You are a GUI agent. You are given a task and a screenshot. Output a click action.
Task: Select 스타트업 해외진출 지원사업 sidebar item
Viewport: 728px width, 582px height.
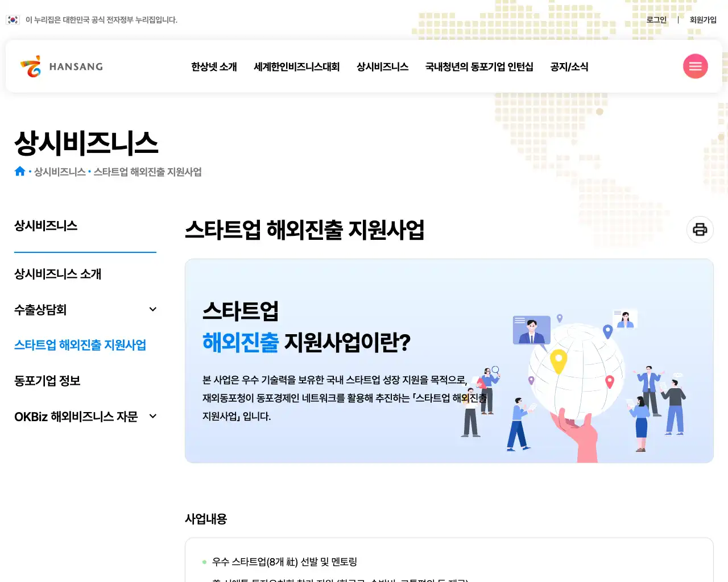pos(80,345)
